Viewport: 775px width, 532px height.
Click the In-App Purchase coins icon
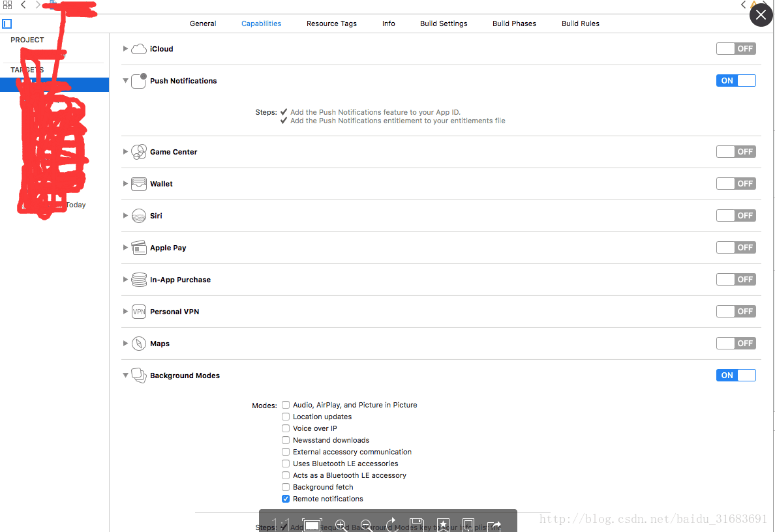[x=139, y=280]
